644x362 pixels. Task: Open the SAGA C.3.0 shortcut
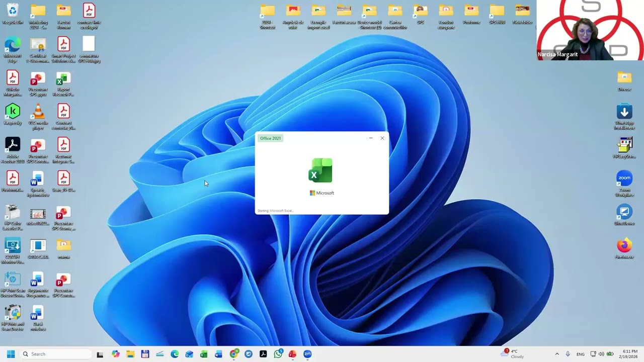[38, 248]
